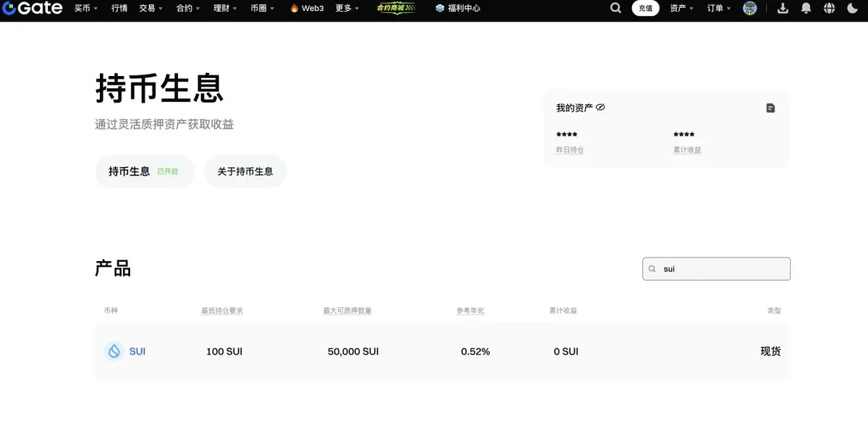Click 参考年化 column header
Image resolution: width=868 pixels, height=439 pixels.
pyautogui.click(x=470, y=311)
